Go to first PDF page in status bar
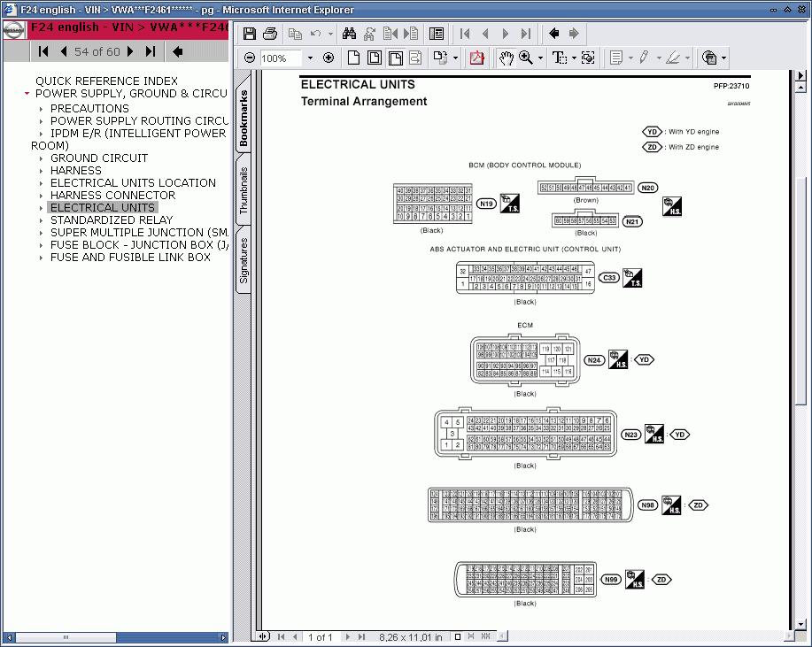Screen dimensions: 812x647 (282, 637)
